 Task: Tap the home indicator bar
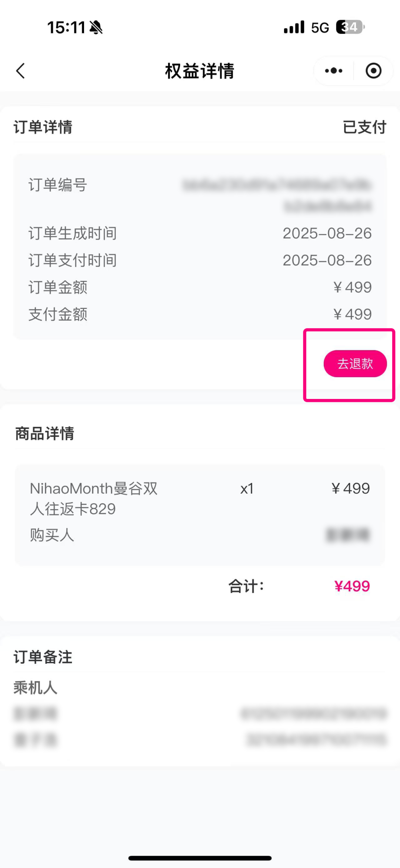tap(200, 858)
